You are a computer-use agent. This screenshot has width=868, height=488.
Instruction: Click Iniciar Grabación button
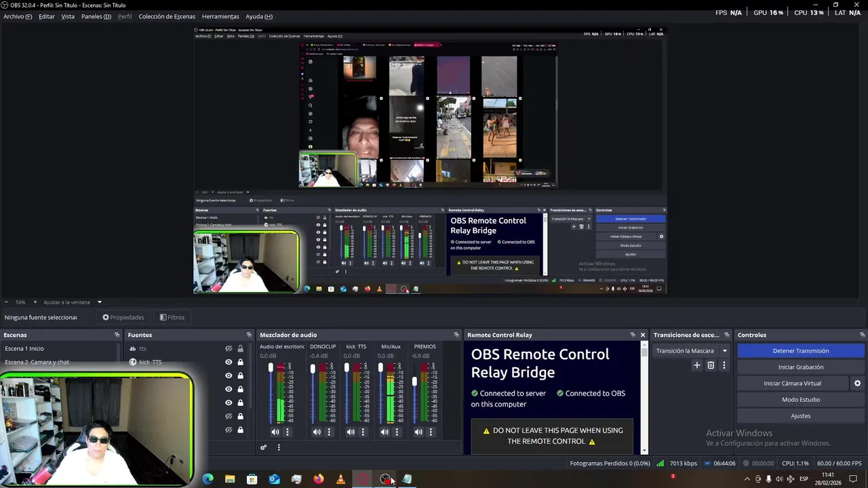pyautogui.click(x=800, y=367)
